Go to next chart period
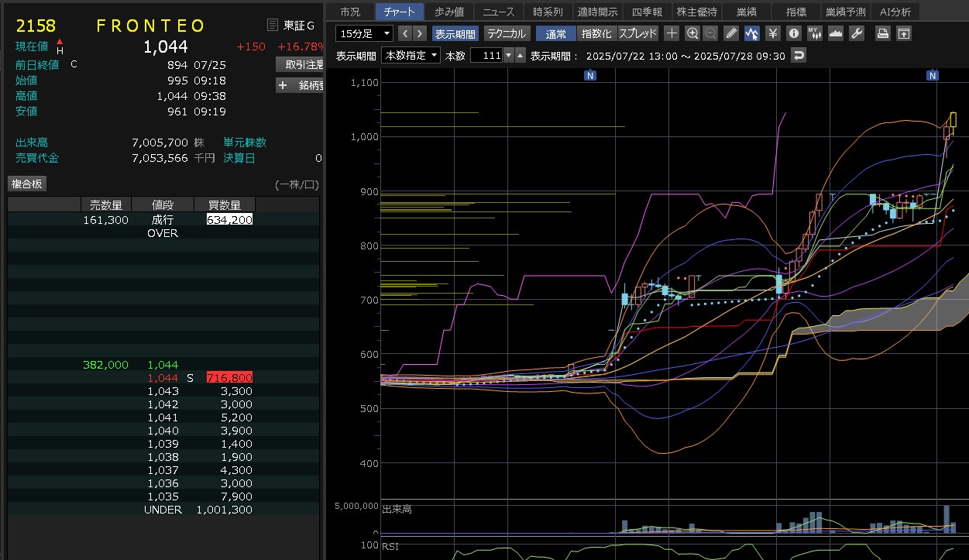Viewport: 969px width, 560px height. click(419, 33)
